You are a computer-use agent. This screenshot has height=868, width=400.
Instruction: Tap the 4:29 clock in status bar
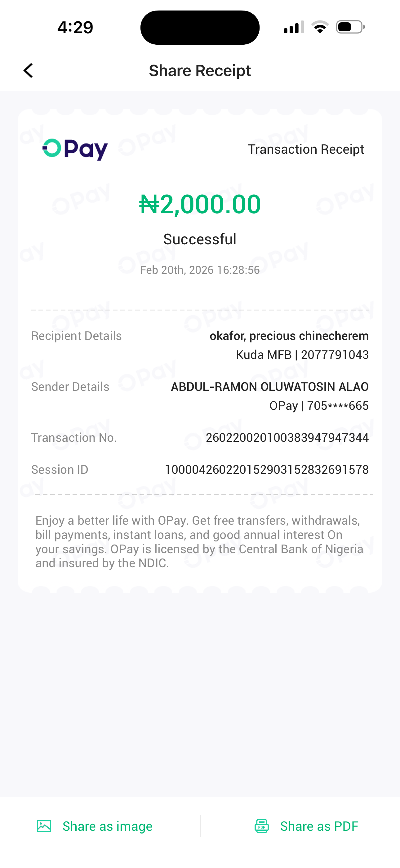(75, 27)
